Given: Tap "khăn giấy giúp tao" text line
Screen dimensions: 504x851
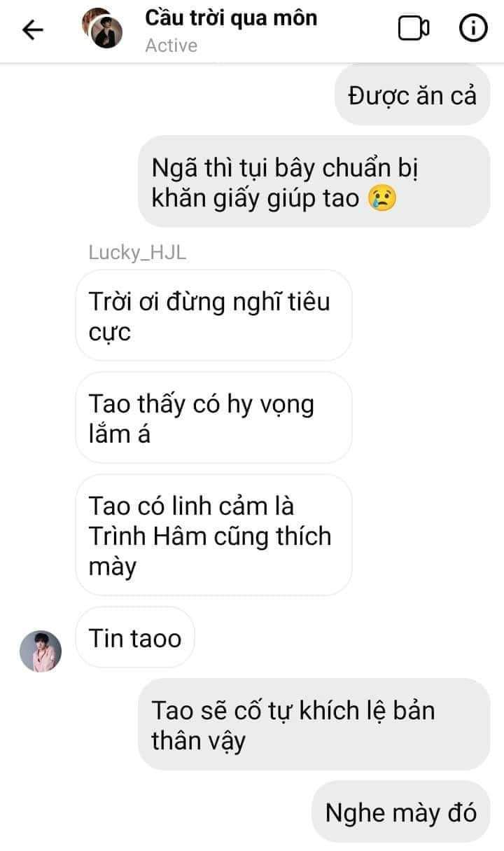Looking at the screenshot, I should pyautogui.click(x=259, y=198).
